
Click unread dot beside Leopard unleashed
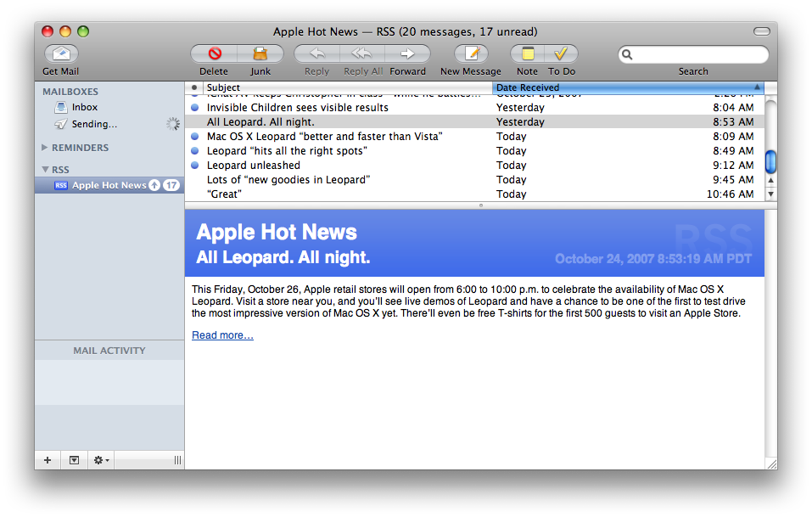pyautogui.click(x=194, y=166)
